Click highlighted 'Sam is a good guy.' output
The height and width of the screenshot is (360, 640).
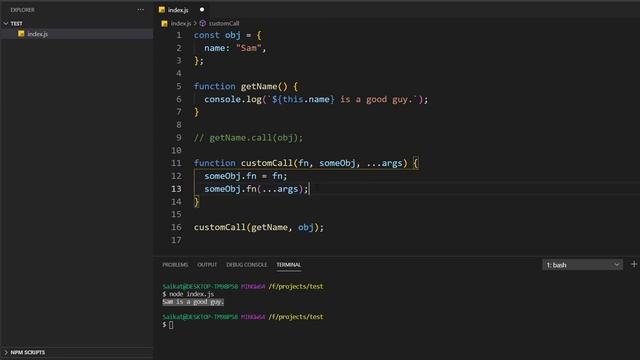tap(193, 302)
